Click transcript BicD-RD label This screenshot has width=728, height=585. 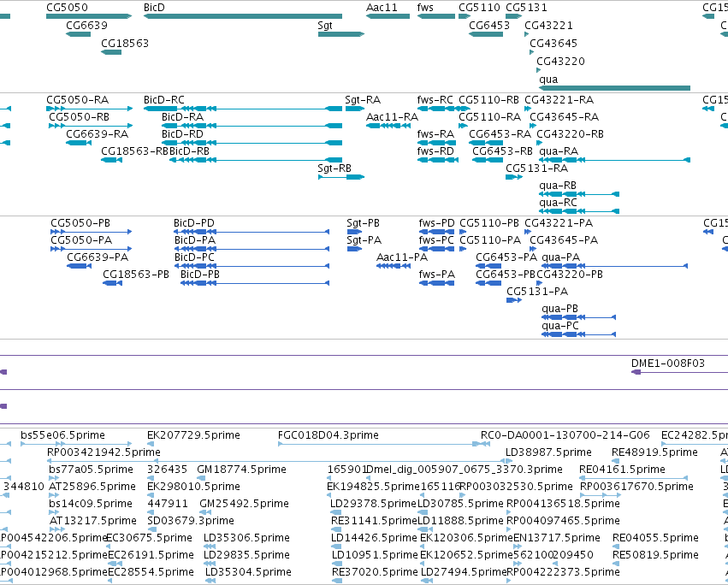click(x=182, y=134)
